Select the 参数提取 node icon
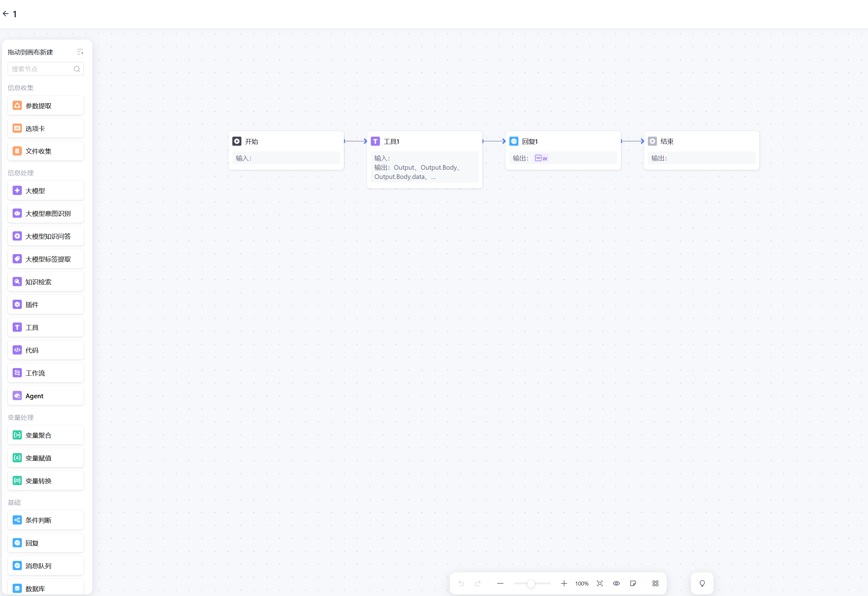The width and height of the screenshot is (868, 596). 17,105
